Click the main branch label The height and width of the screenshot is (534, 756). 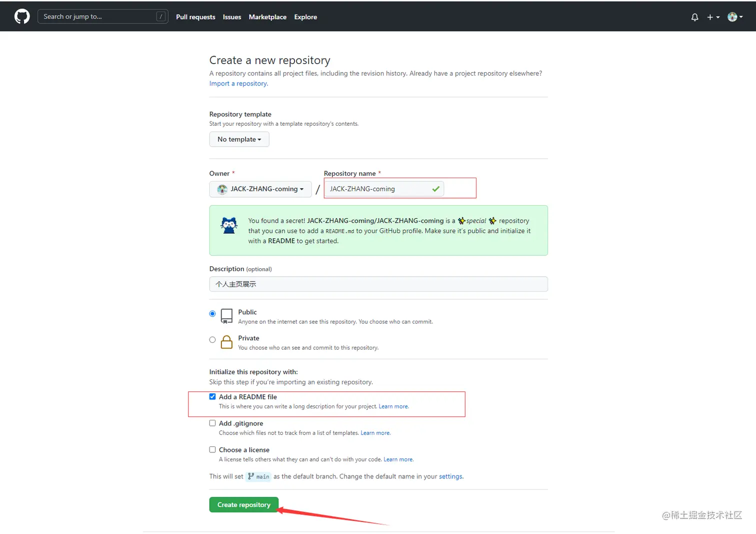tap(258, 476)
